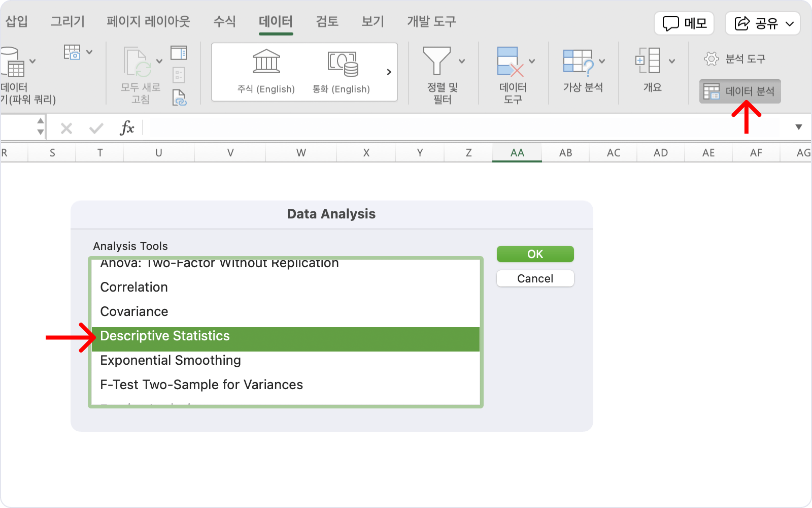Expand the formula bar with the arrow

(x=799, y=127)
